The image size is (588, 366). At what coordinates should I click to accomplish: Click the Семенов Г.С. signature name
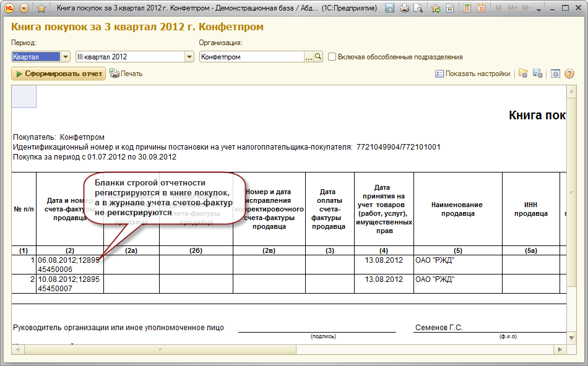point(439,328)
